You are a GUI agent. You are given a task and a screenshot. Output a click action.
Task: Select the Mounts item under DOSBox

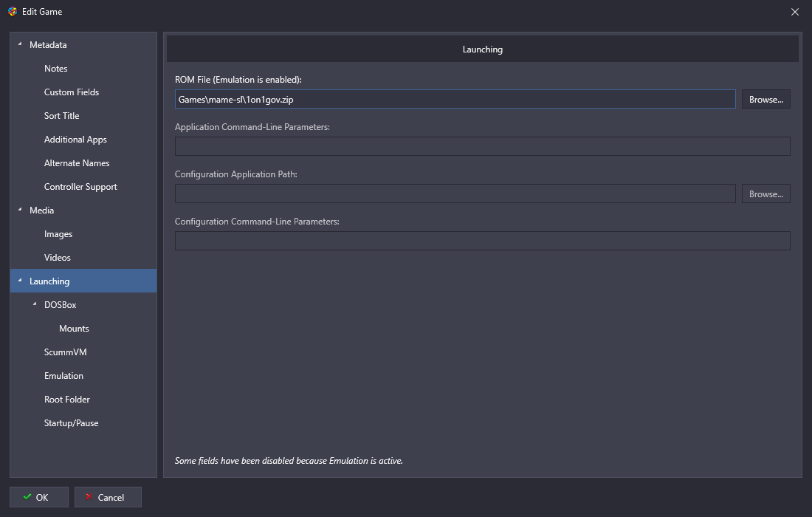click(74, 329)
